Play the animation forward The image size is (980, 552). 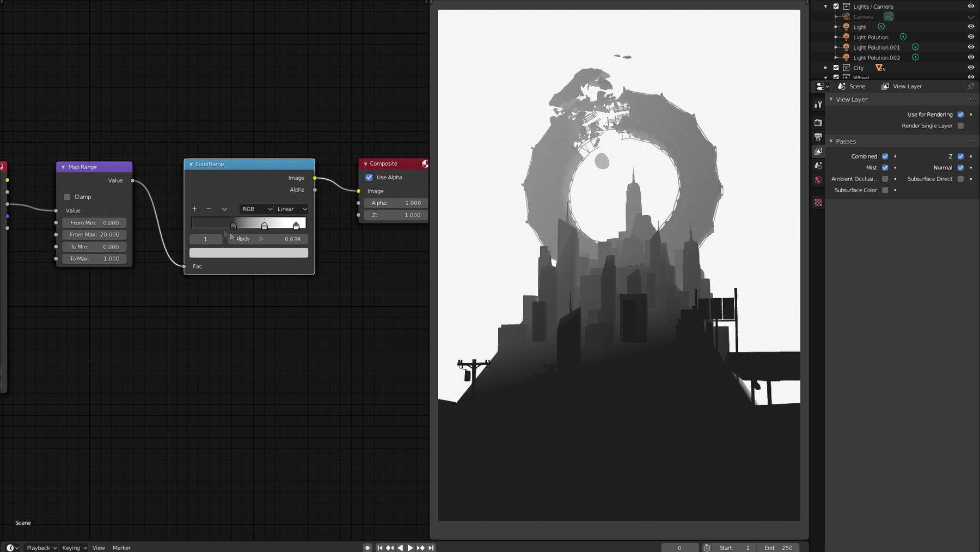pyautogui.click(x=410, y=548)
